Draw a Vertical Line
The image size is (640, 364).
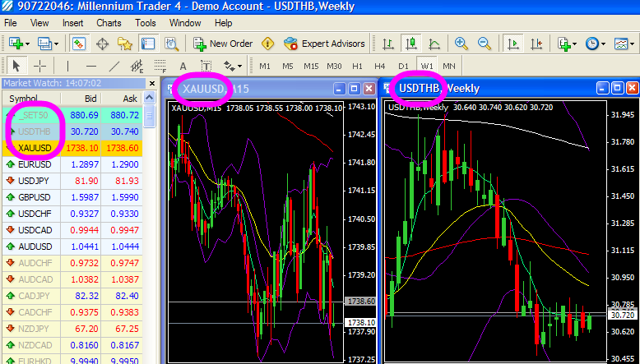(67, 66)
